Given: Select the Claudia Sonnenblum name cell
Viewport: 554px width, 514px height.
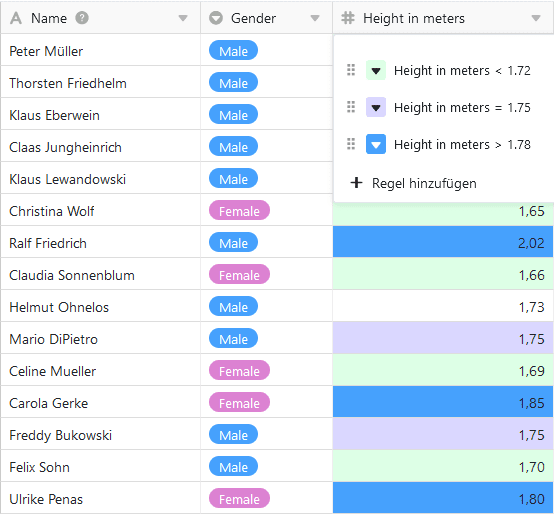Looking at the screenshot, I should (x=101, y=274).
